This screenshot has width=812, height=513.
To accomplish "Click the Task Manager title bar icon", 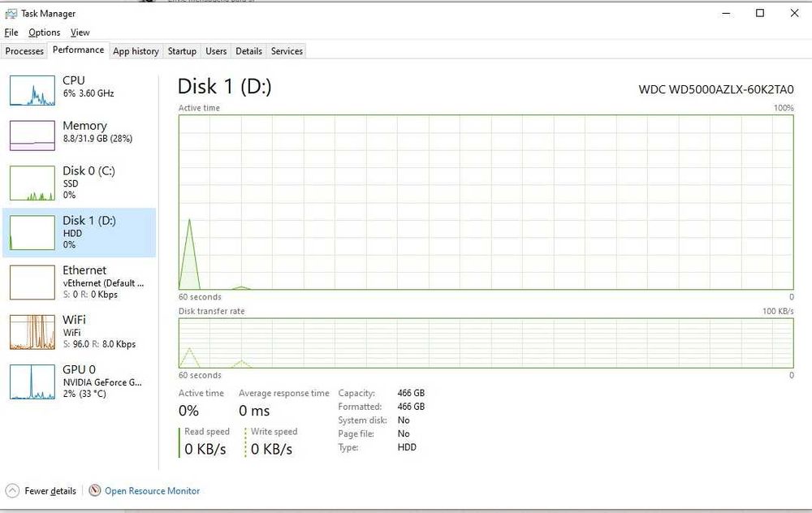I will 11,14.
